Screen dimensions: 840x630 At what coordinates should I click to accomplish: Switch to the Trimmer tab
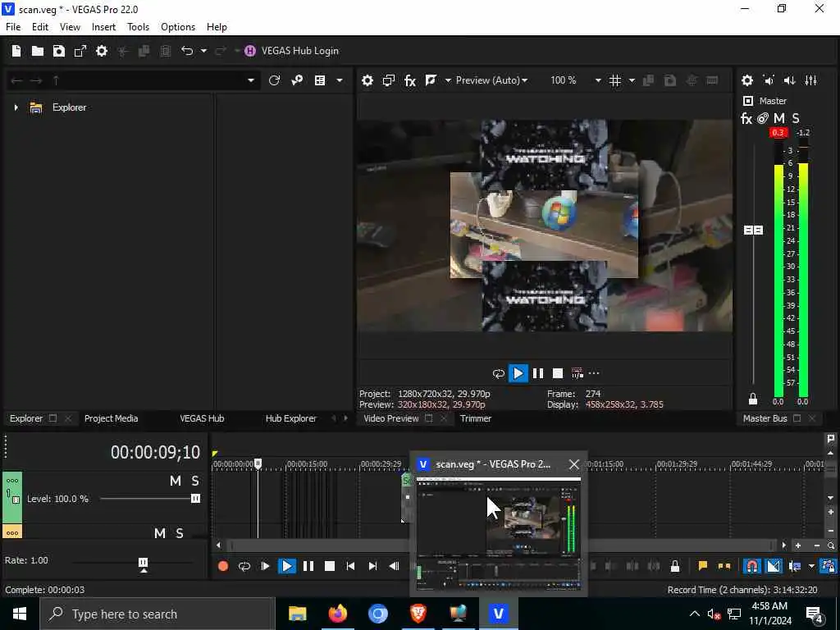click(475, 418)
